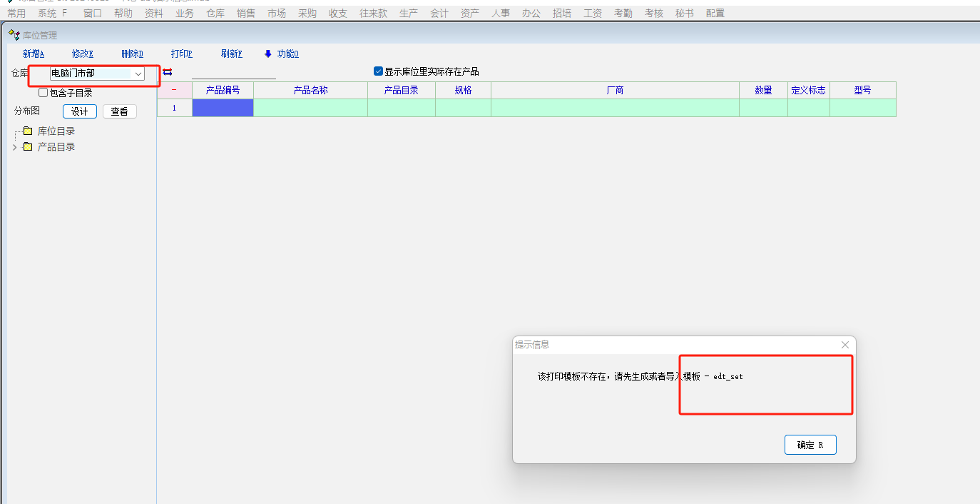Image resolution: width=980 pixels, height=504 pixels.
Task: Uncheck 显示库位里实际存在产品 checkbox
Action: tap(379, 71)
